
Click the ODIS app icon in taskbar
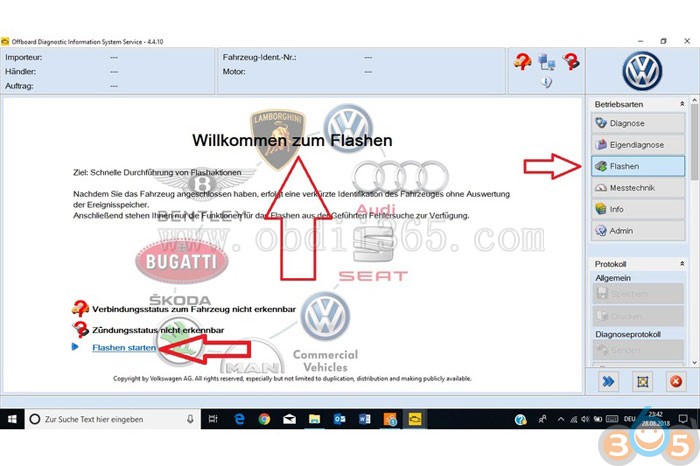(415, 419)
